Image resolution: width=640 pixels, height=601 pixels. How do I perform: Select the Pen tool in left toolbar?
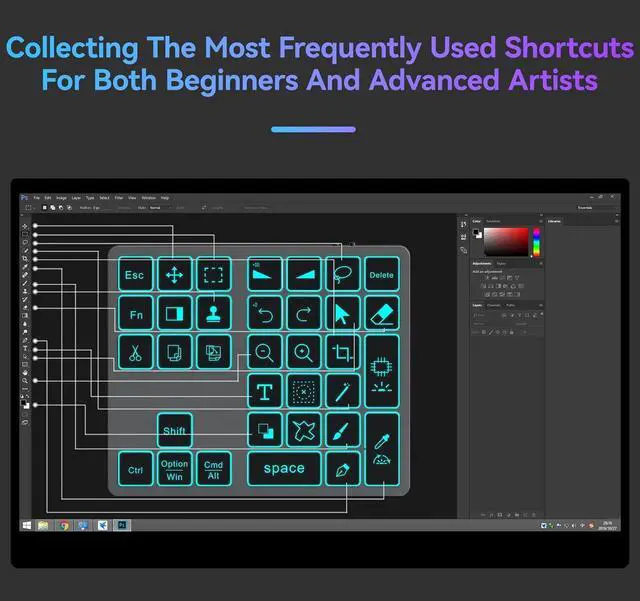pos(25,340)
